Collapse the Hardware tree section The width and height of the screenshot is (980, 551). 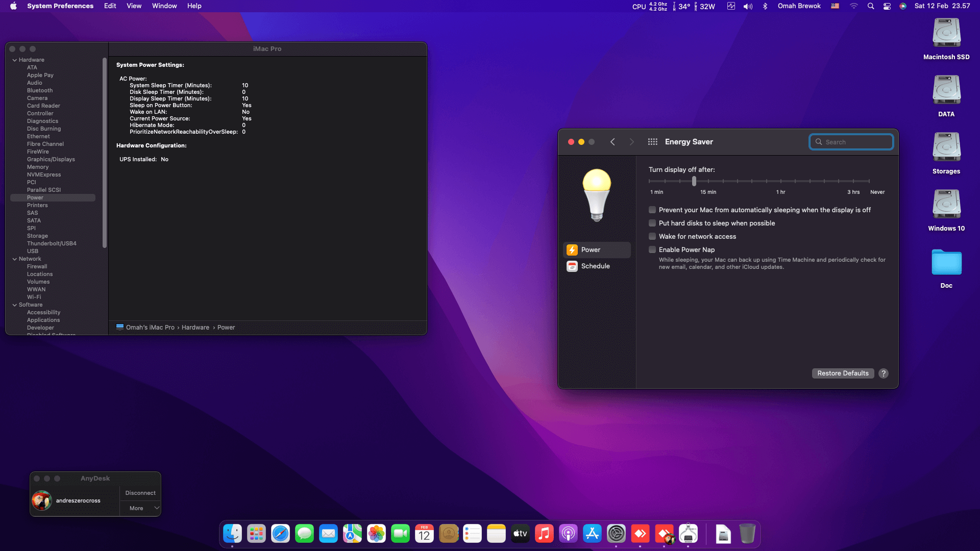pyautogui.click(x=15, y=60)
